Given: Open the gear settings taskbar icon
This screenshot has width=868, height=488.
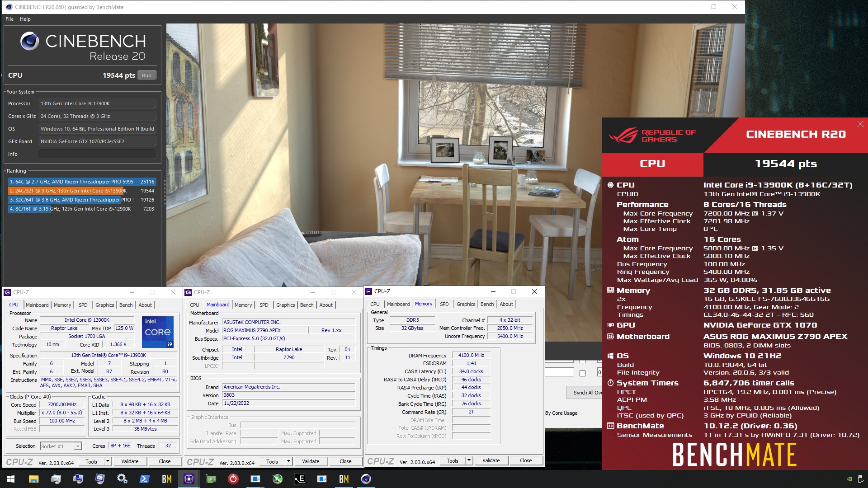Looking at the screenshot, I should (122, 479).
